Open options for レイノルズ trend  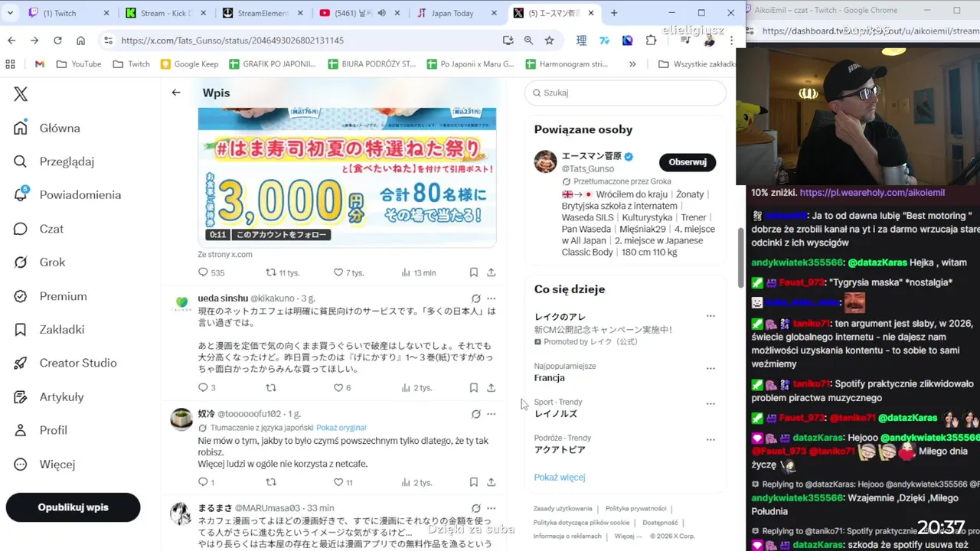(x=710, y=404)
